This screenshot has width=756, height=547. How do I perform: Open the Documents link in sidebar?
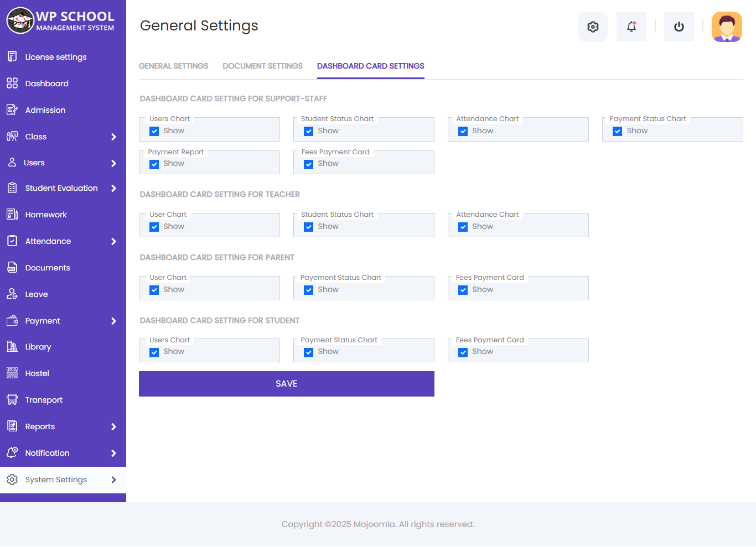coord(63,268)
